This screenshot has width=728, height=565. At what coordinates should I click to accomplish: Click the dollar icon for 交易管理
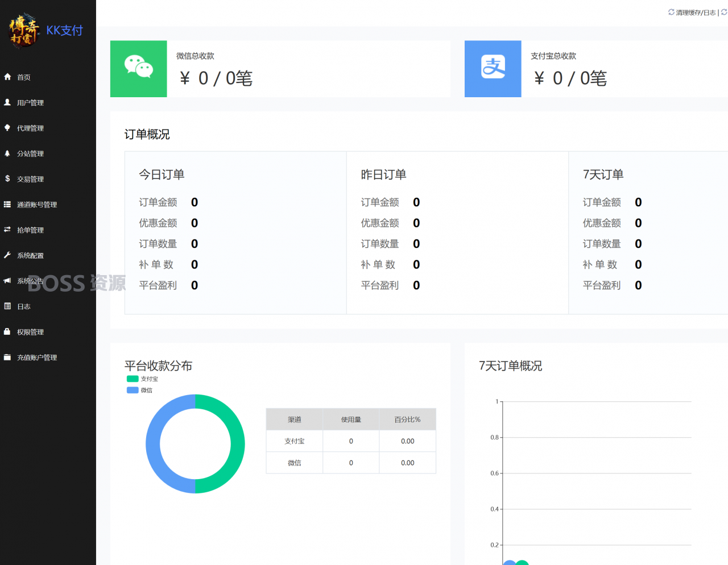coord(7,178)
